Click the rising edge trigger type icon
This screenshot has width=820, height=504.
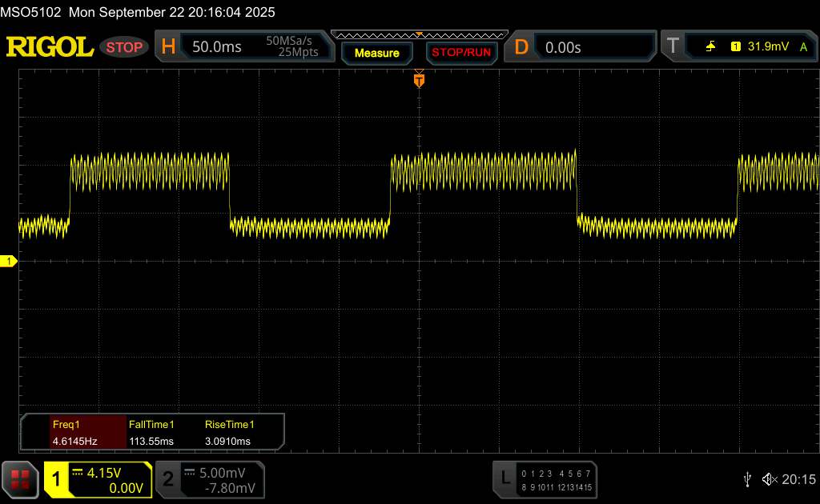710,47
